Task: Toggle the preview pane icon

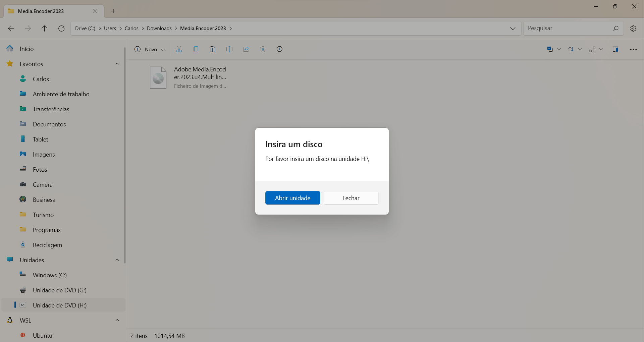Action: click(615, 49)
